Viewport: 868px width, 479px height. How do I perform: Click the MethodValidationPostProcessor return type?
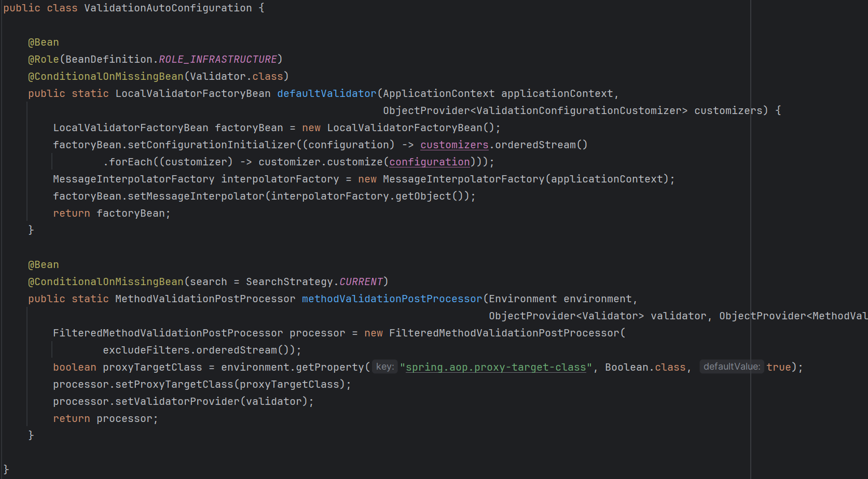pos(205,299)
